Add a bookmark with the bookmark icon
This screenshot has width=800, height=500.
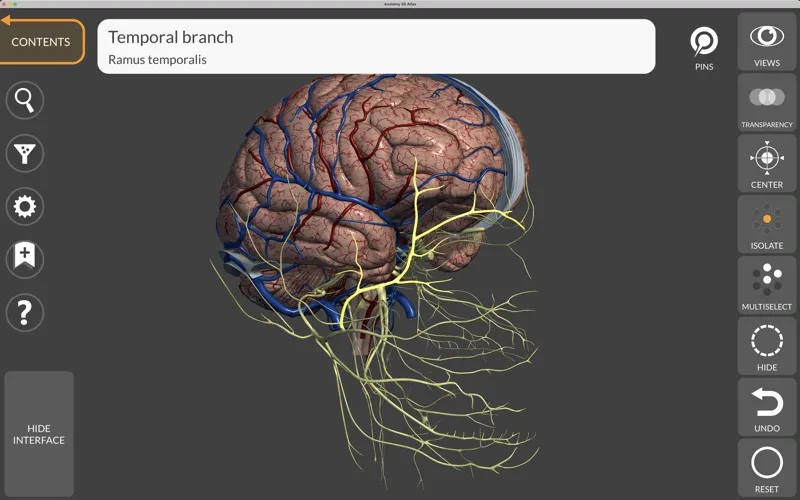24,259
